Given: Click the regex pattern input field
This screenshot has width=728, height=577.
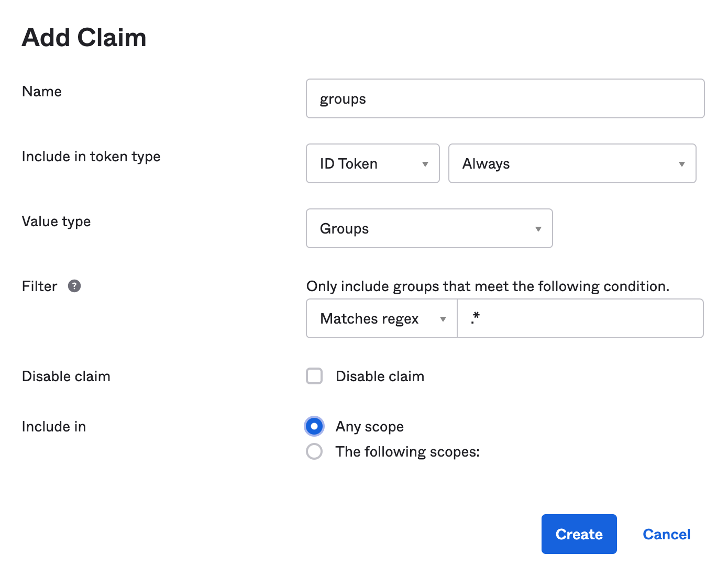Looking at the screenshot, I should pos(580,318).
